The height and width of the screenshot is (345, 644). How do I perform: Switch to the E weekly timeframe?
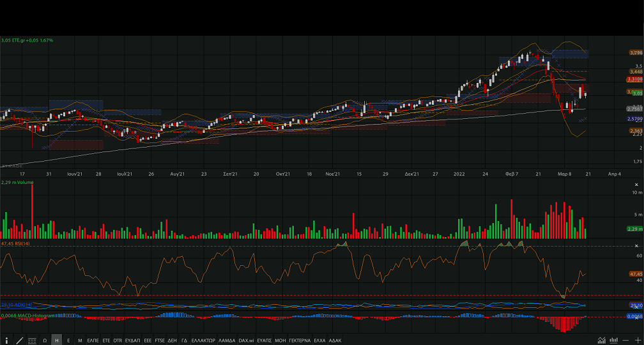[68, 341]
